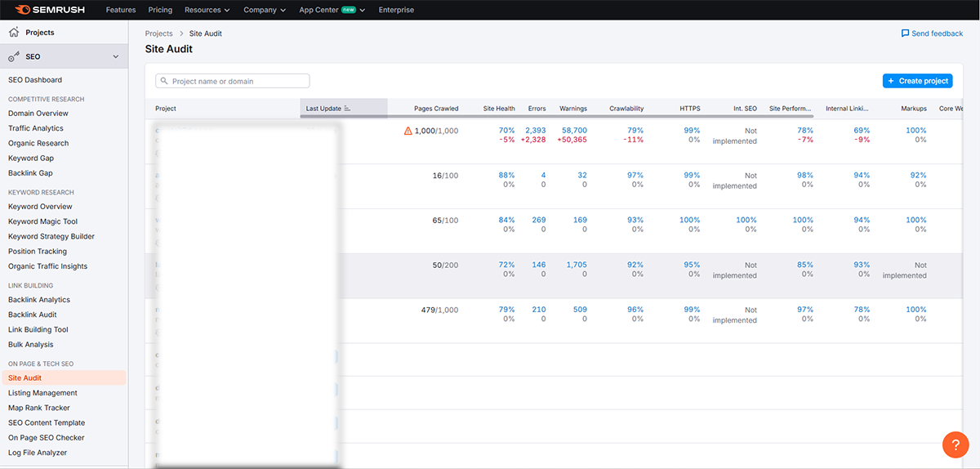Click Internal Linking value 78%

862,310
